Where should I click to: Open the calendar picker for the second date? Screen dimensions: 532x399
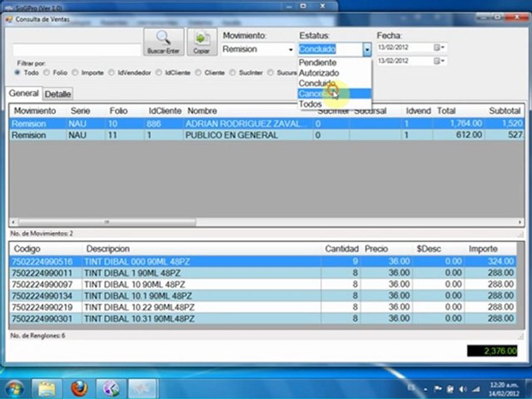[x=439, y=61]
